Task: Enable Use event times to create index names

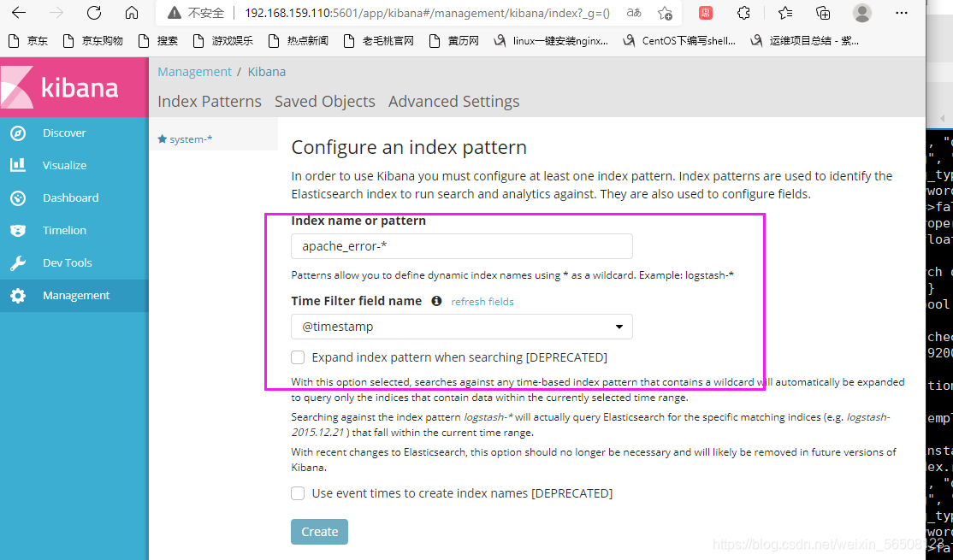Action: (x=298, y=493)
